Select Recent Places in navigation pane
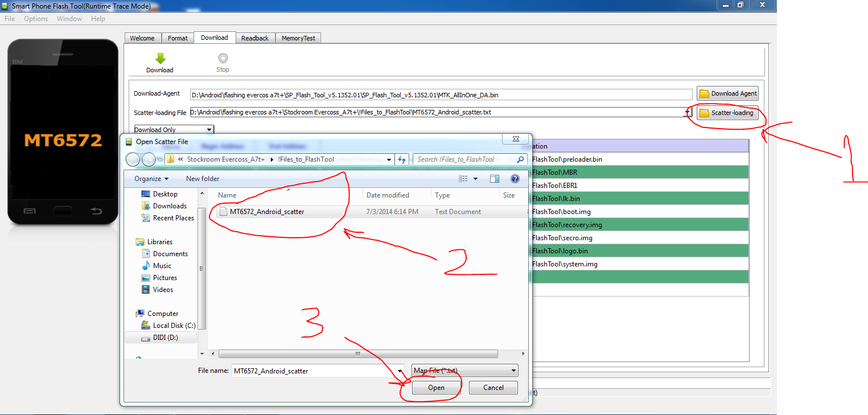868x415 pixels. coord(173,218)
